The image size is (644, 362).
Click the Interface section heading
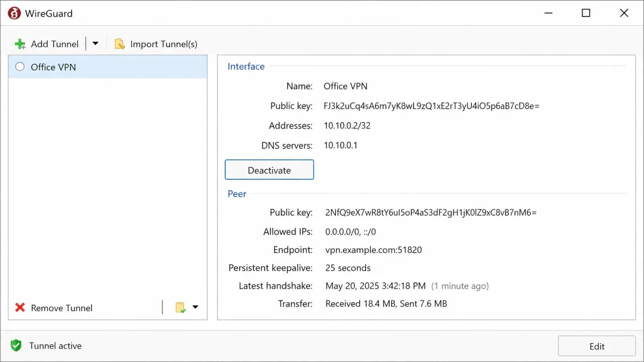(x=246, y=67)
